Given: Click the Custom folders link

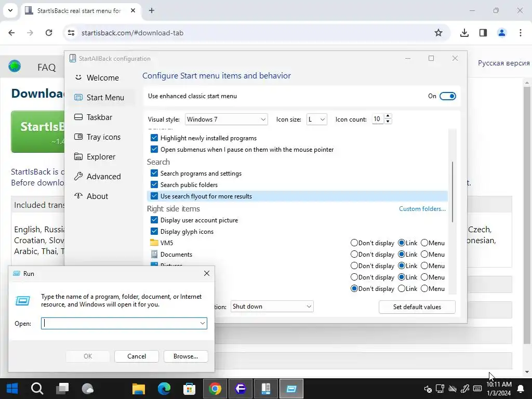Looking at the screenshot, I should click(x=422, y=209).
